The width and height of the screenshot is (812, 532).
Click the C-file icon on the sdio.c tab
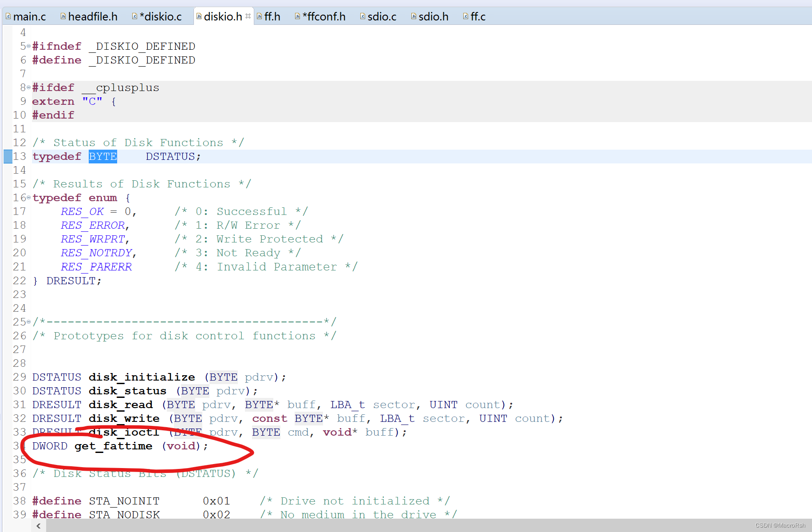tap(363, 16)
